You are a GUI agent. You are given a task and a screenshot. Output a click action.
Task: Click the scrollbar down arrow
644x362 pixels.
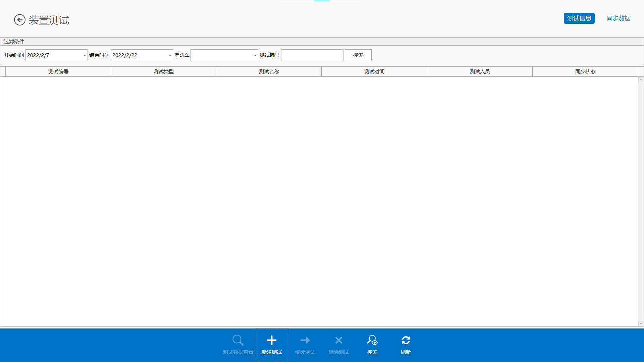pos(641,324)
